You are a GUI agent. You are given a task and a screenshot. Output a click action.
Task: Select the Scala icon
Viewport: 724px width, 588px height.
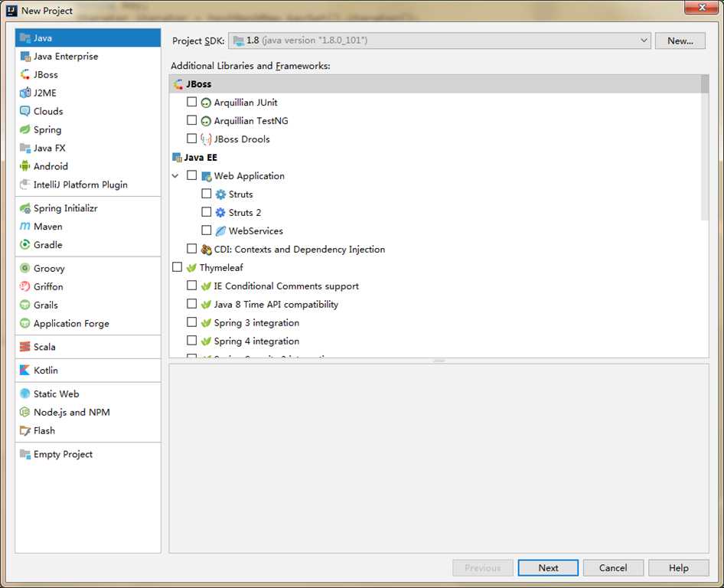point(25,347)
